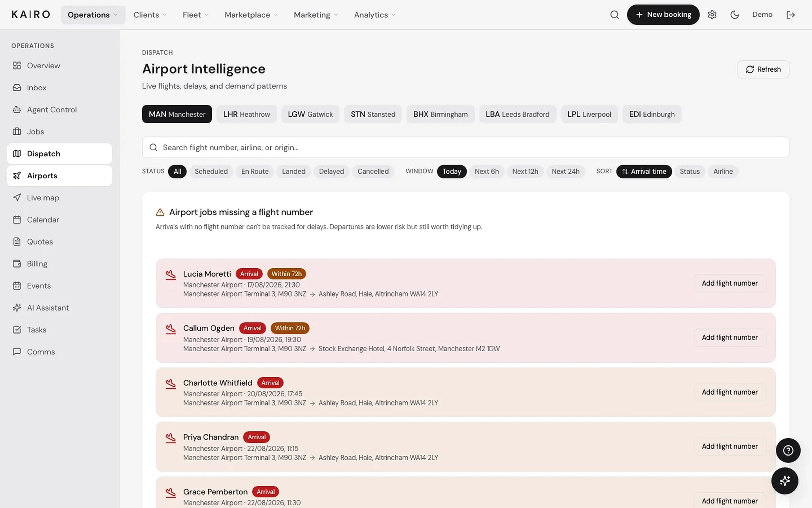Add flight number for Callum Ogden

(x=729, y=337)
